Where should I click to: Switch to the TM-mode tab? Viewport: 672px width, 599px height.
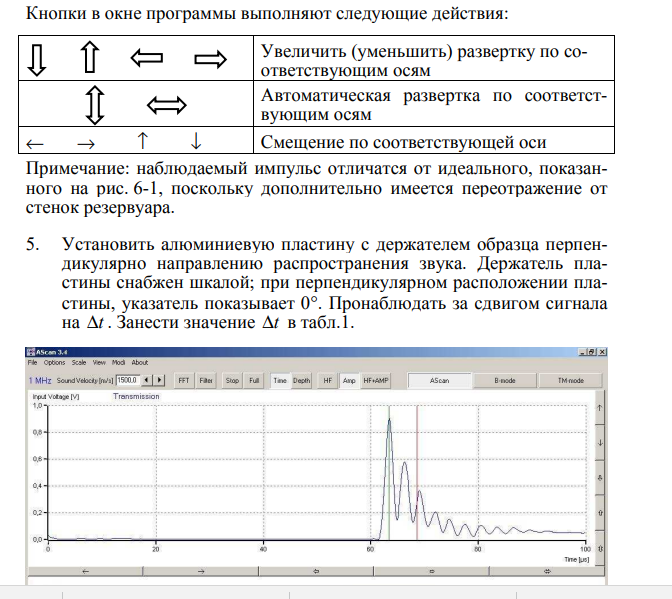[x=570, y=380]
